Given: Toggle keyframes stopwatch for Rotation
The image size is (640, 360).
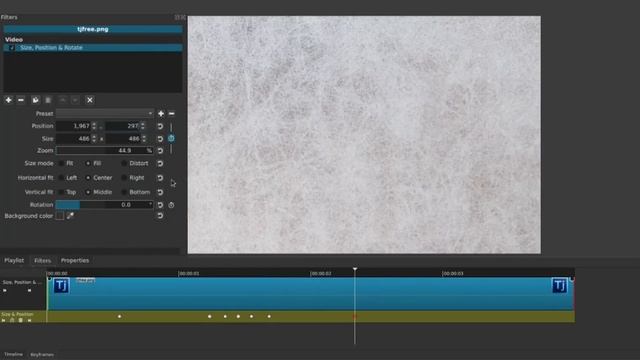Looking at the screenshot, I should click(x=171, y=205).
